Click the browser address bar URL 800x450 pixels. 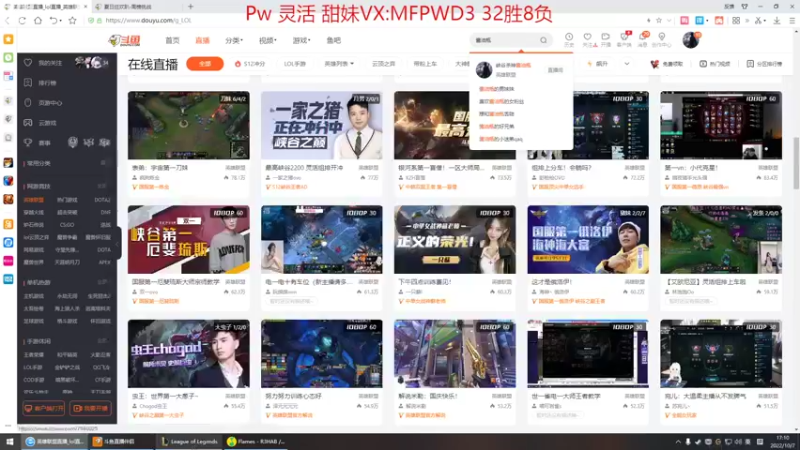pyautogui.click(x=148, y=20)
